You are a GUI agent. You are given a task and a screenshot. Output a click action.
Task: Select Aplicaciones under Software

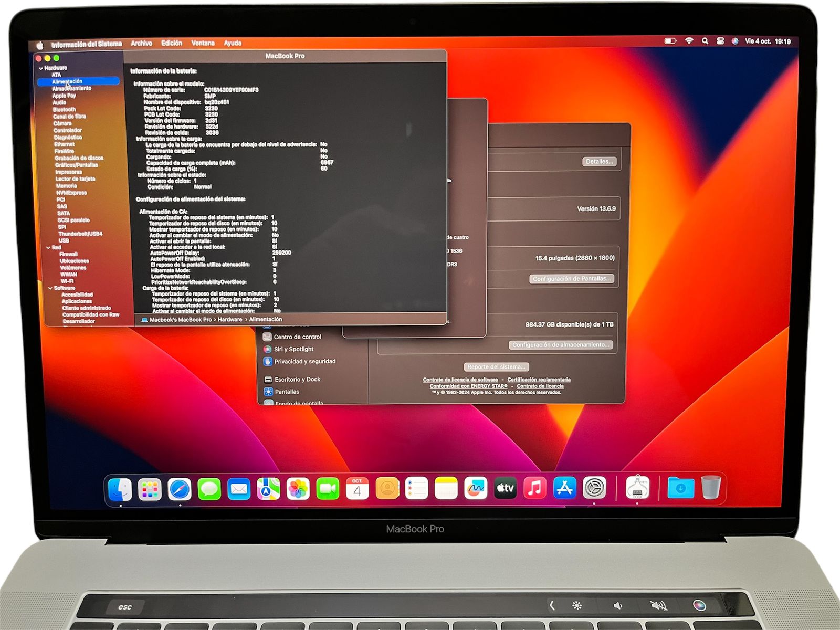(77, 301)
